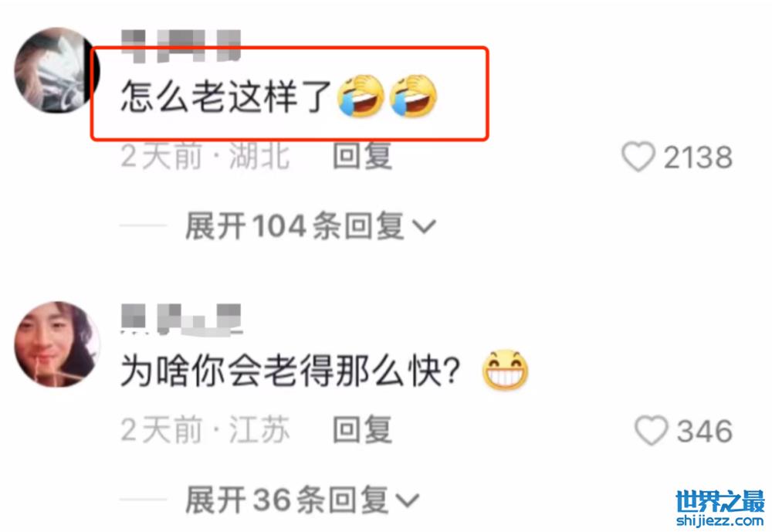772x532 pixels.
Task: Open the blurred username of second commenter
Action: [x=181, y=319]
